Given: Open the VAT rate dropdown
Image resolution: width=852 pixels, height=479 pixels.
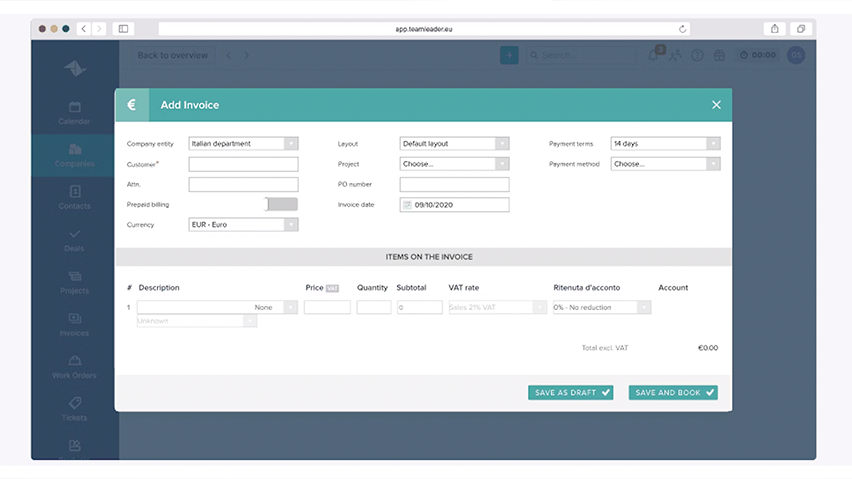Looking at the screenshot, I should pyautogui.click(x=497, y=307).
